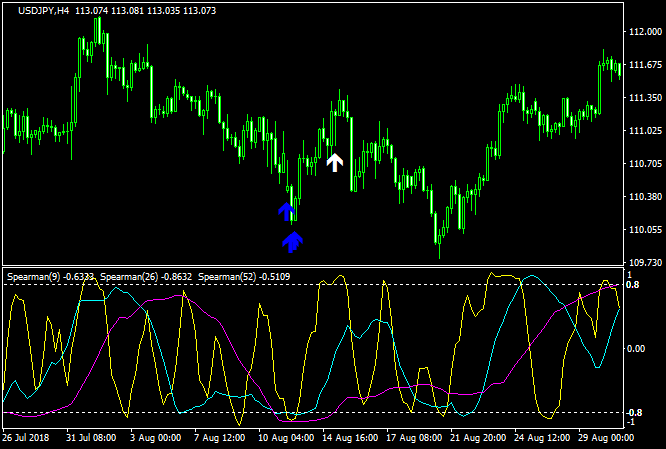Click the 21 Aug 20:00 time label
The width and height of the screenshot is (666, 449).
478,438
